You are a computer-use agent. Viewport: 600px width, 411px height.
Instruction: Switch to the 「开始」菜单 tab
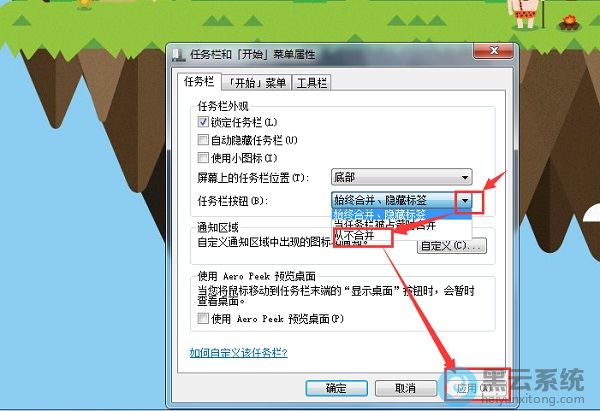click(257, 83)
